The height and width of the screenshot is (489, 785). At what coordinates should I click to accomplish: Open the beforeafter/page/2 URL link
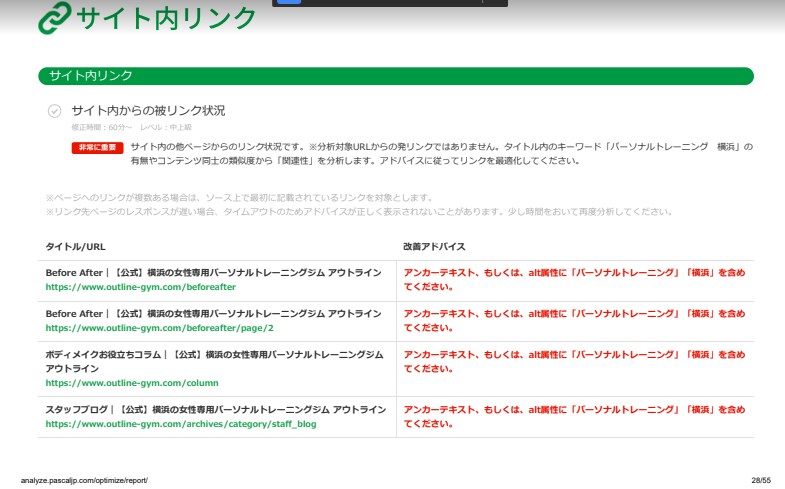(x=160, y=328)
